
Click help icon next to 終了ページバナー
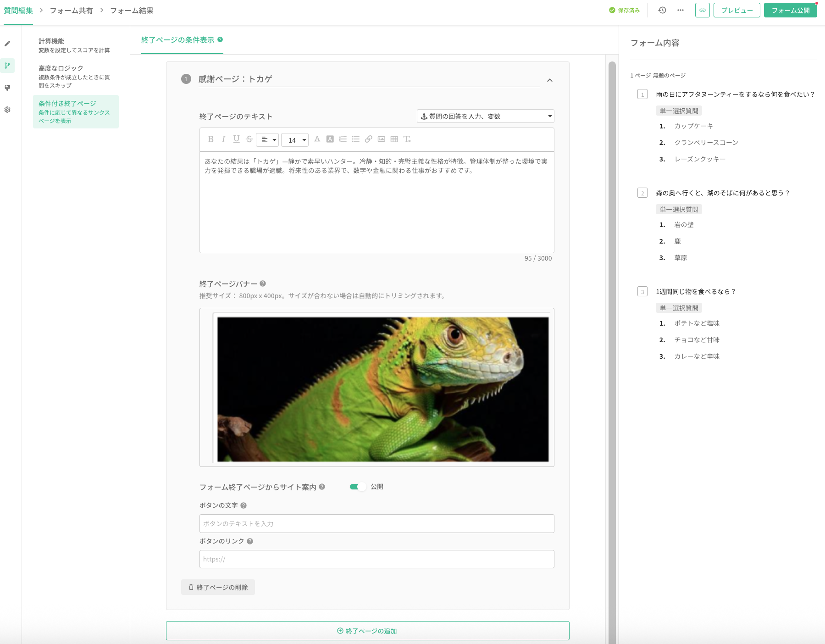pyautogui.click(x=263, y=283)
